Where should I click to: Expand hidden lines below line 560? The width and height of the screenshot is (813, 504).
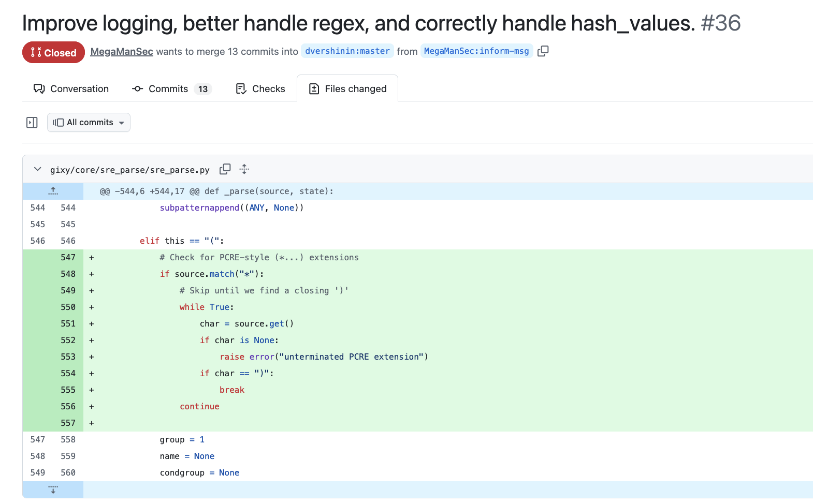[53, 490]
